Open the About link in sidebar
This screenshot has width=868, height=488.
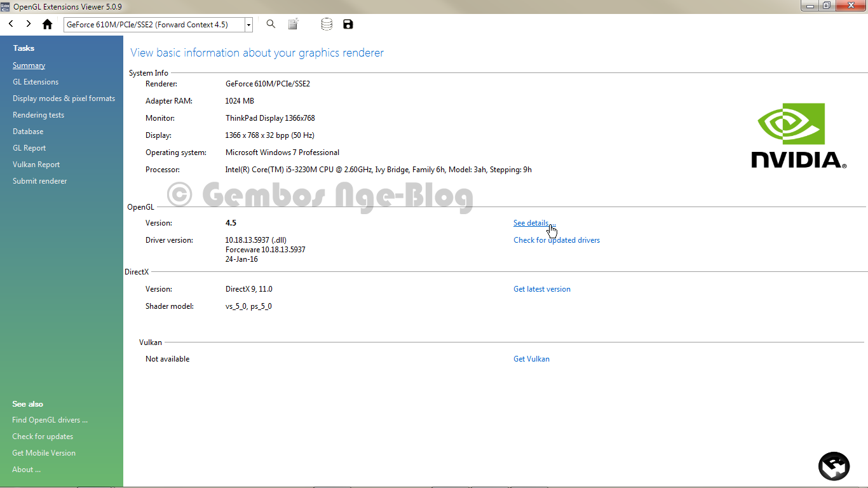click(26, 470)
